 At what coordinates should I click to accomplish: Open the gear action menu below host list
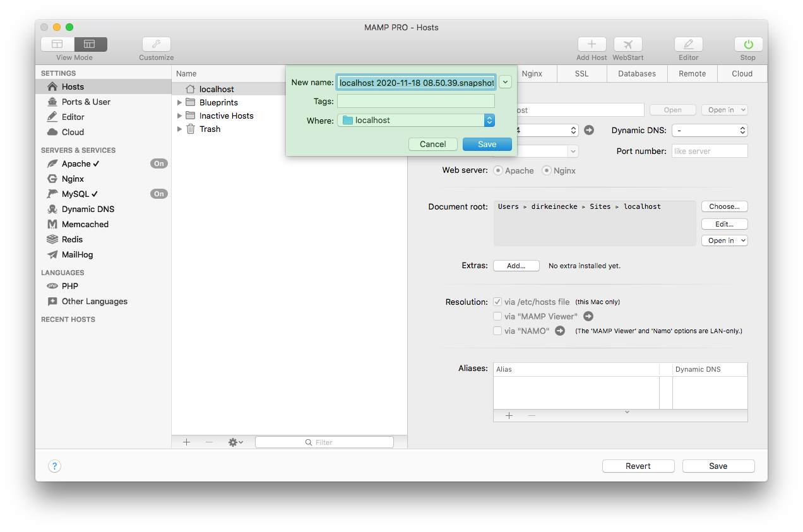pyautogui.click(x=235, y=442)
